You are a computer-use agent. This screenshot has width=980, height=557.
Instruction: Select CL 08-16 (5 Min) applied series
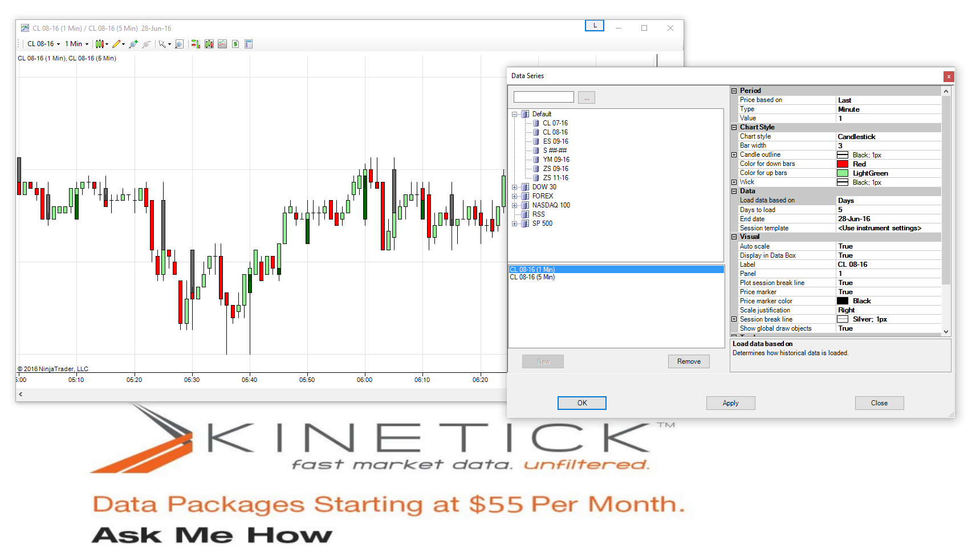click(616, 277)
